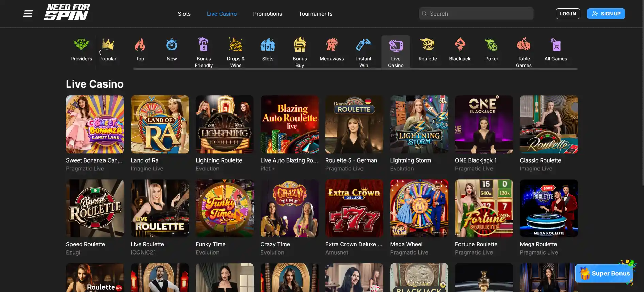Click the Need For Spin logo

point(67,13)
